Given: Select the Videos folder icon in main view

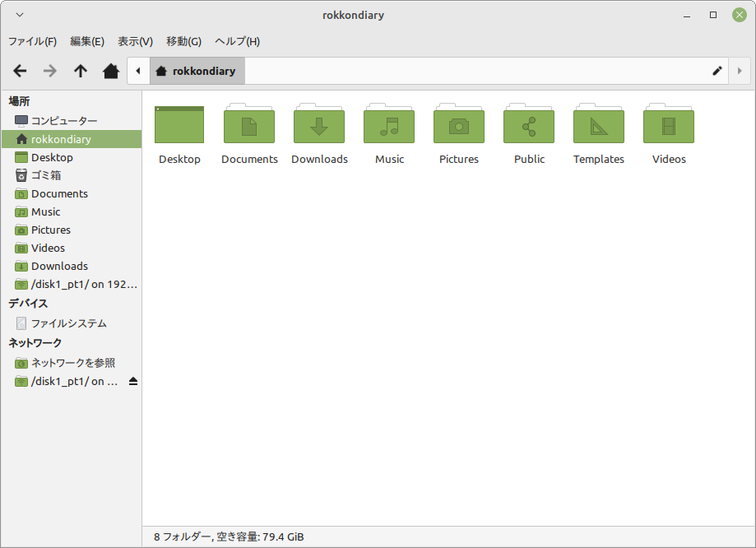Looking at the screenshot, I should click(x=669, y=123).
